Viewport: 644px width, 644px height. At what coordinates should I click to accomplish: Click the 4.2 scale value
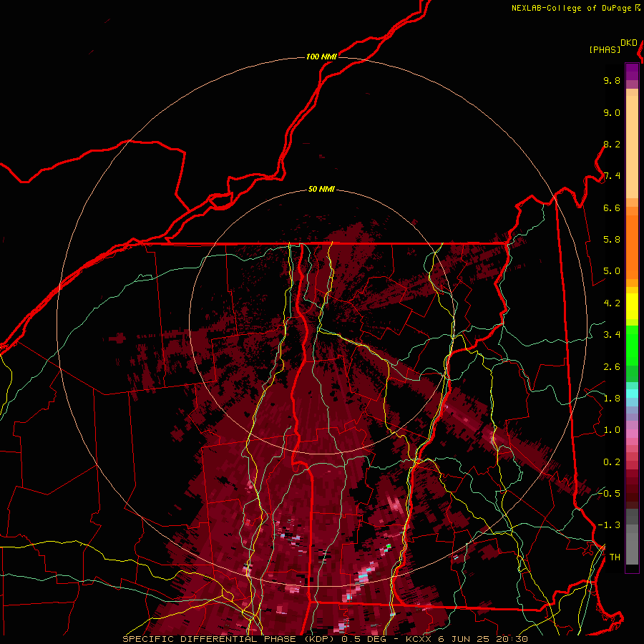tap(612, 303)
